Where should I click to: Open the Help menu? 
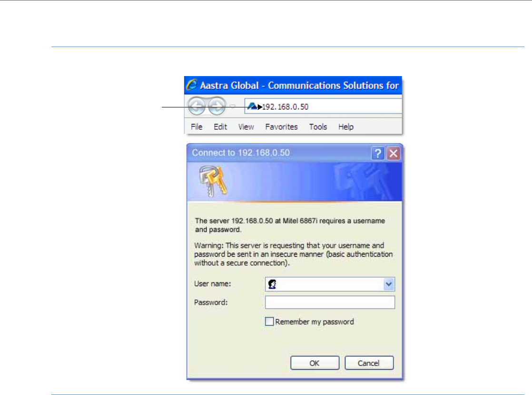click(346, 127)
